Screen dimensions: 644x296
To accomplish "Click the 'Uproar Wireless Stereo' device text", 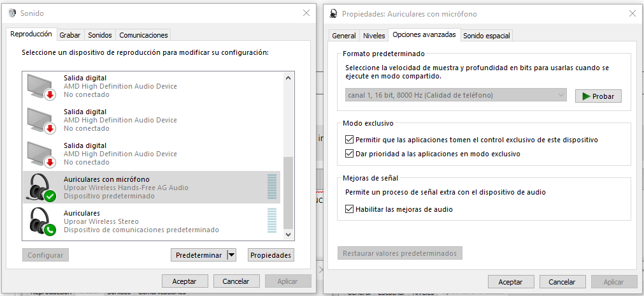I will [x=101, y=221].
